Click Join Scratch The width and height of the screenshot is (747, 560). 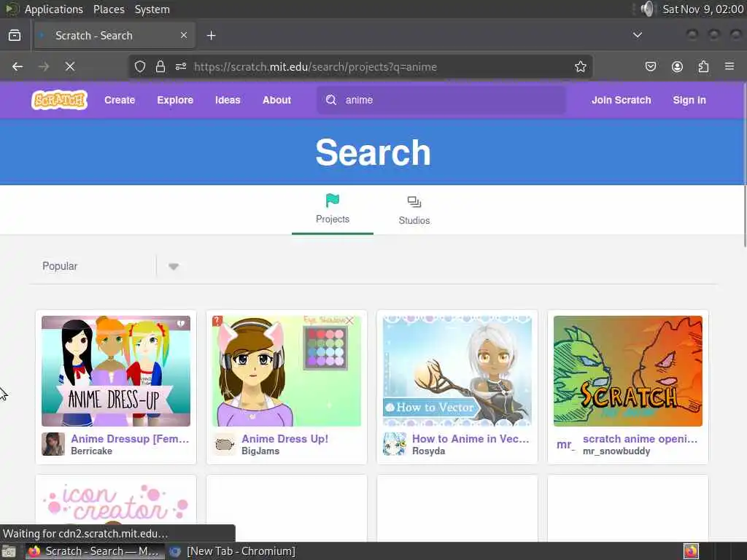click(622, 100)
